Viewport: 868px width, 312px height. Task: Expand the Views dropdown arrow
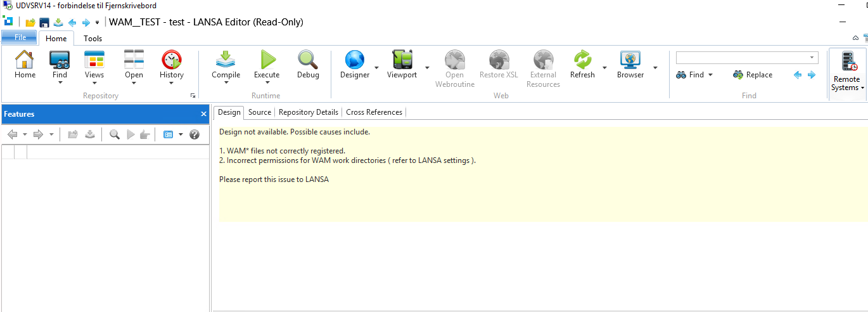click(94, 83)
